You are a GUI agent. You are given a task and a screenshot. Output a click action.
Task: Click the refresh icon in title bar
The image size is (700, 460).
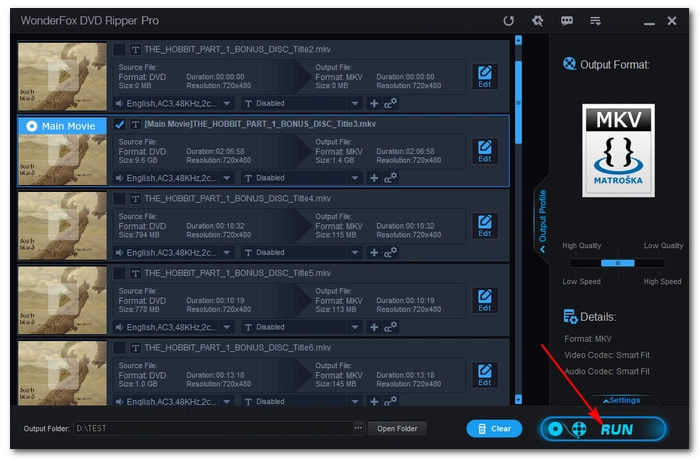(508, 21)
